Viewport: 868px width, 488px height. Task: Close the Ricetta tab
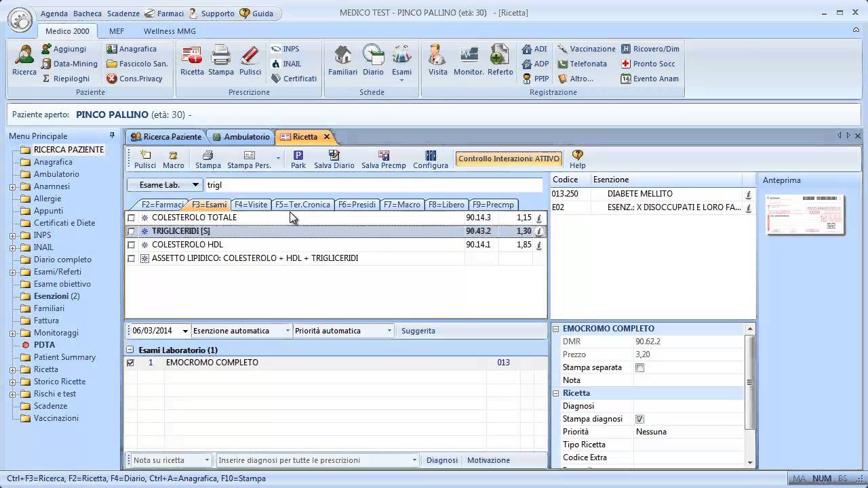tap(326, 137)
